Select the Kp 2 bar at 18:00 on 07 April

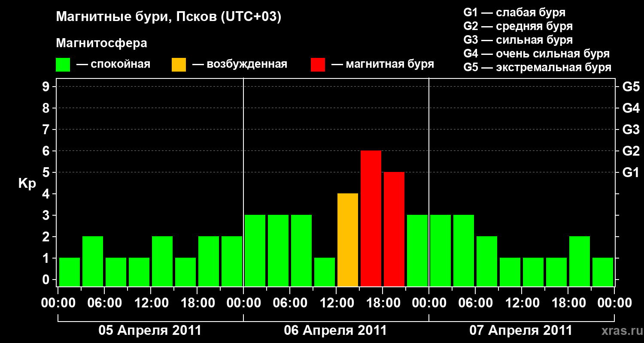(x=580, y=262)
